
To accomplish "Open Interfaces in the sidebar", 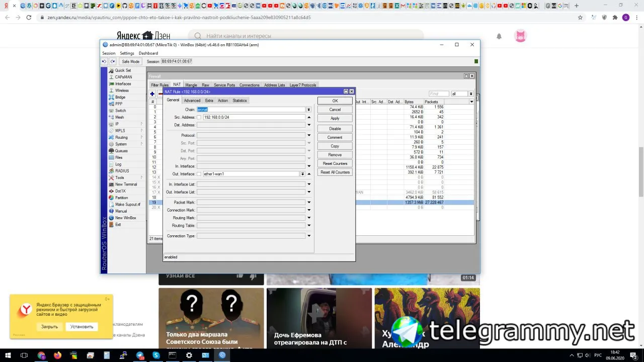I will click(x=123, y=84).
